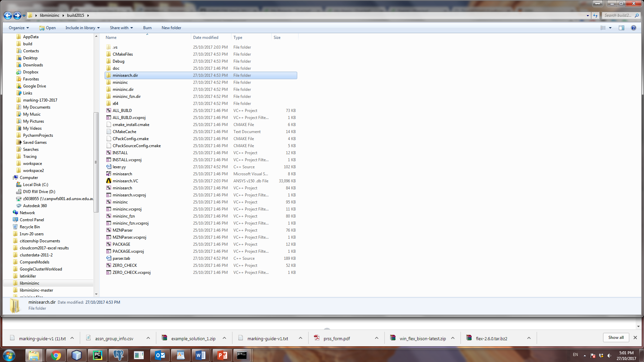Click the navigation pane scroll-down arrow
Viewport: 644px width, 362px height.
(96, 294)
